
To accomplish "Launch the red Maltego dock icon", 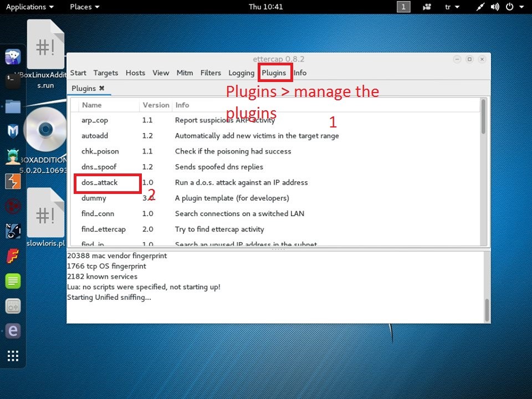I will click(x=13, y=206).
